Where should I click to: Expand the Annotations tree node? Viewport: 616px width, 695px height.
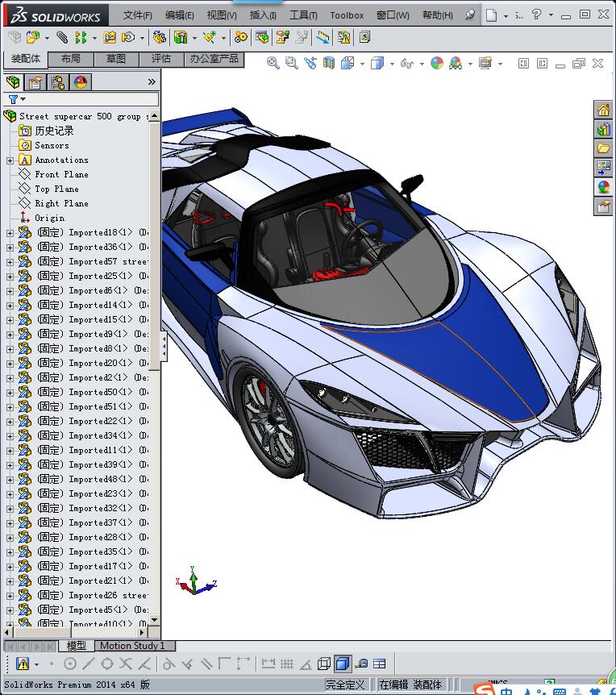pos(10,160)
